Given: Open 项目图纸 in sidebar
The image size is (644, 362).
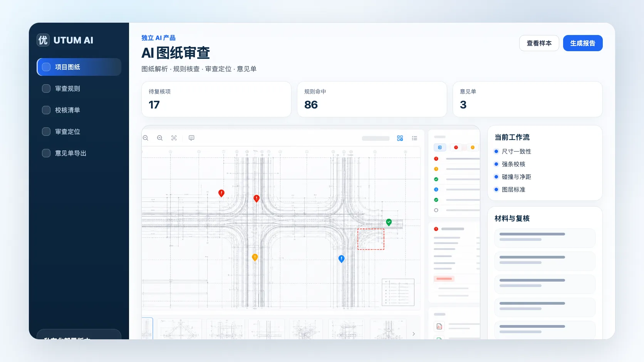Looking at the screenshot, I should click(79, 67).
